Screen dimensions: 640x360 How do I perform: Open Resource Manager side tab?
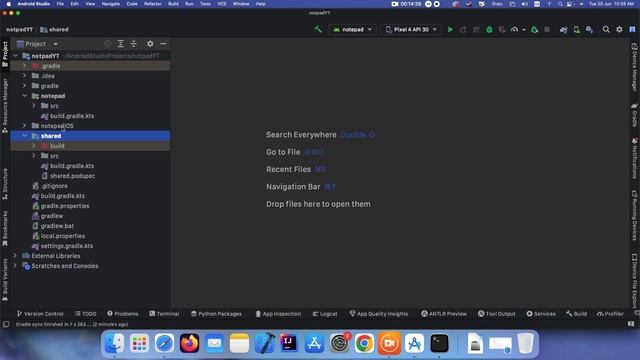point(5,106)
